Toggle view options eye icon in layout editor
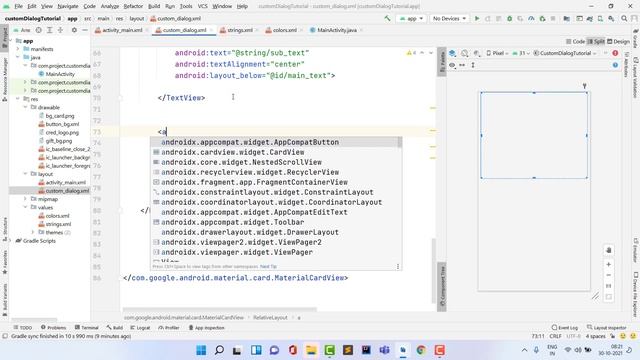 pos(452,65)
